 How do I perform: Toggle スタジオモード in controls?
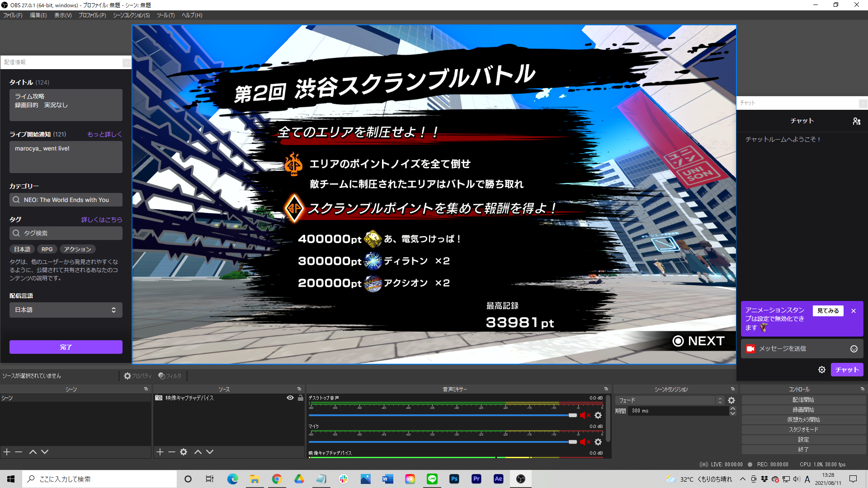pos(803,430)
